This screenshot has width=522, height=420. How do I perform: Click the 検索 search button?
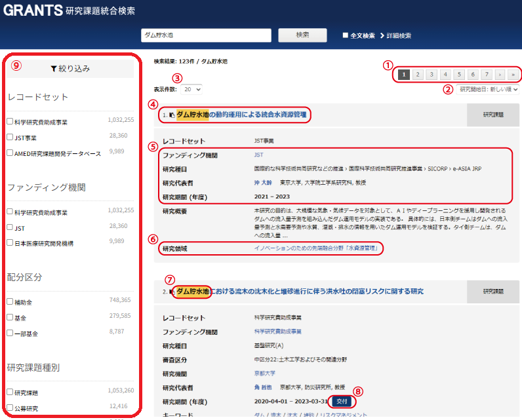[x=302, y=35]
